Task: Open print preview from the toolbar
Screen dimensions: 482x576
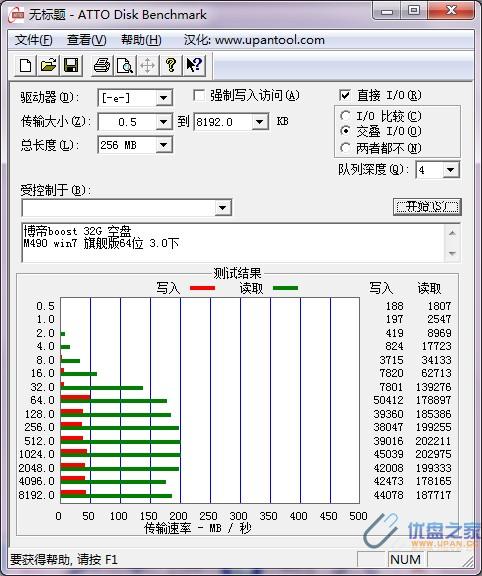Action: pos(125,66)
